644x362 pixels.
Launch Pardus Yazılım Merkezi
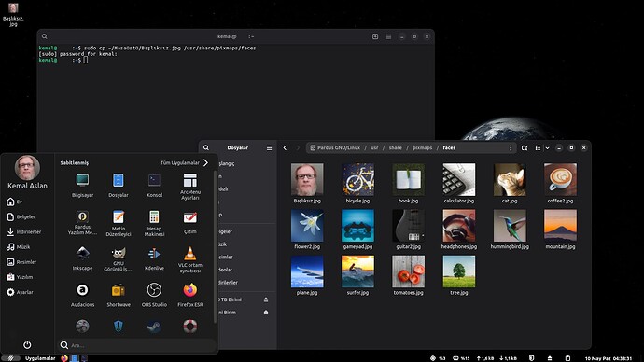(x=82, y=222)
